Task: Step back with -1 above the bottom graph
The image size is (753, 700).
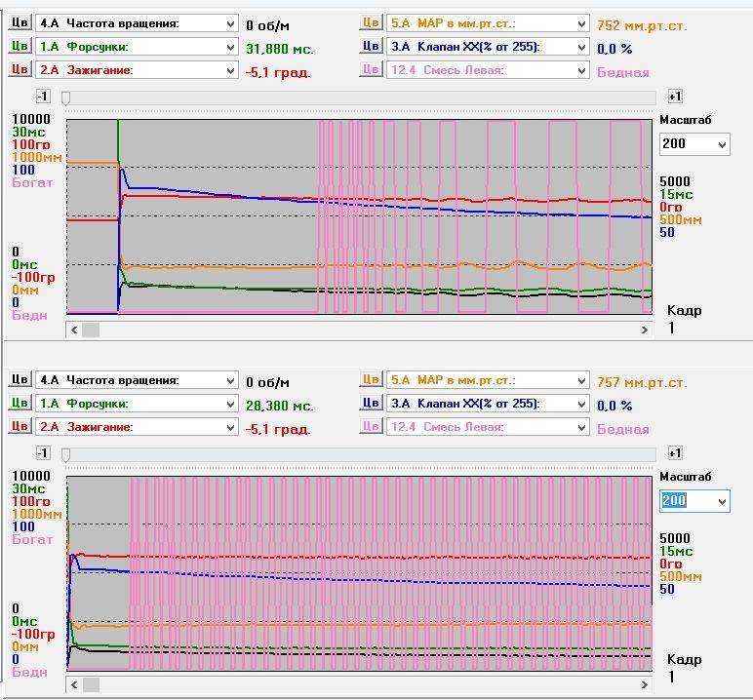Action: [43, 453]
